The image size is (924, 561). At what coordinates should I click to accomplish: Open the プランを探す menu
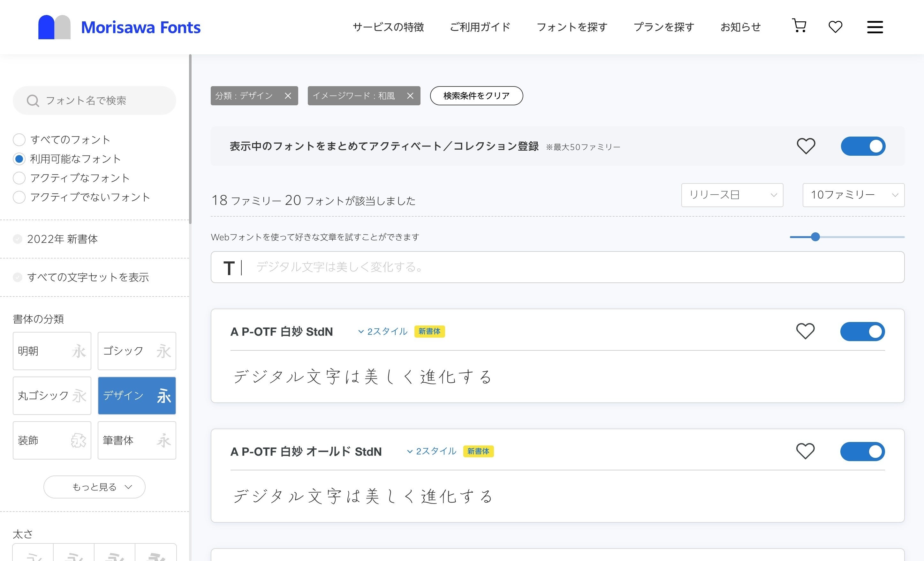664,27
